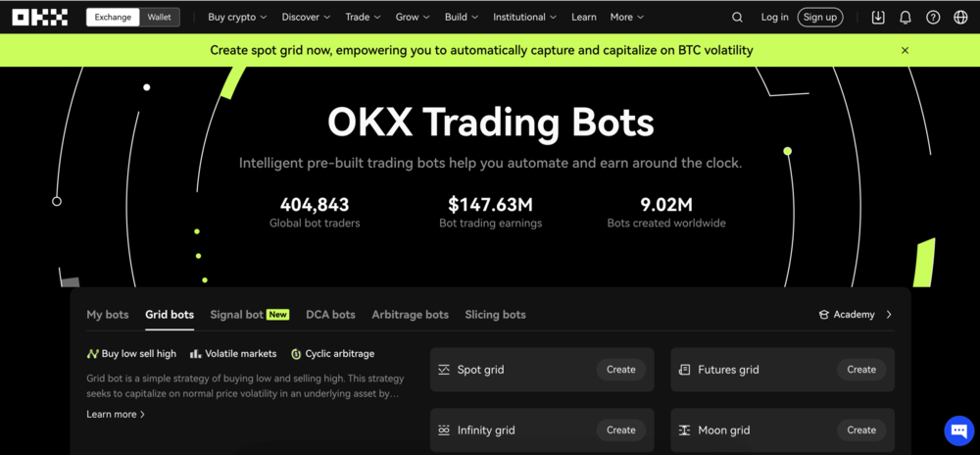This screenshot has width=980, height=455.
Task: Open the Arbitrage bots tab
Action: (410, 315)
